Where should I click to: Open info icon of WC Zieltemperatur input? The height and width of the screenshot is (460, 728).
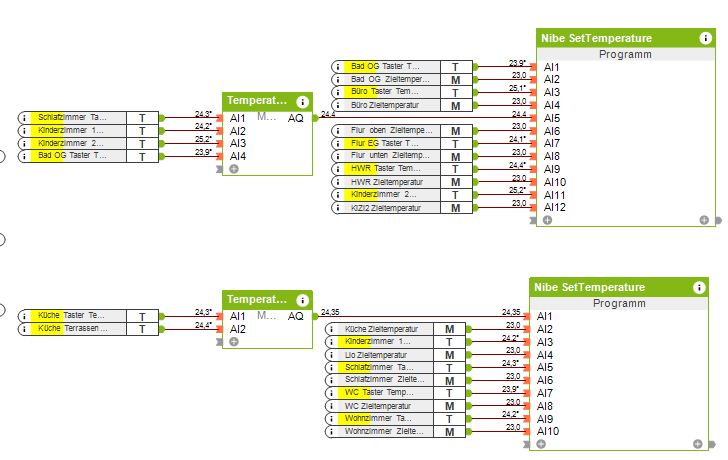[x=331, y=406]
